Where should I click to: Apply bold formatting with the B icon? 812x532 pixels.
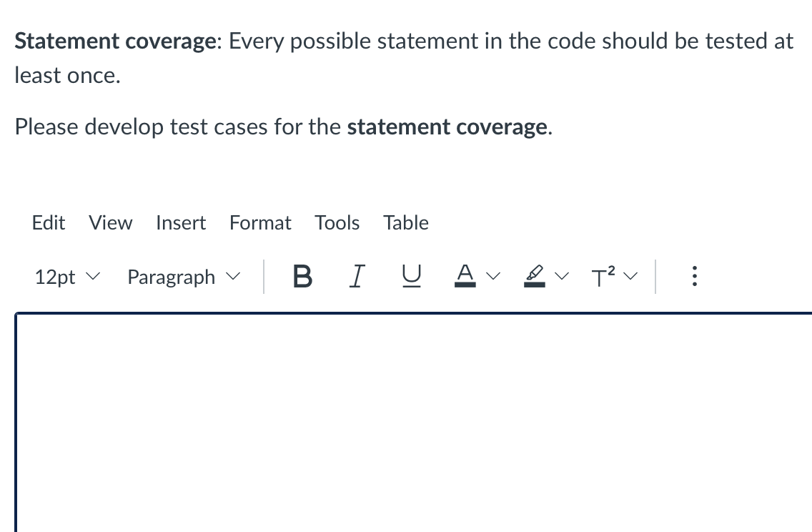[x=302, y=277]
